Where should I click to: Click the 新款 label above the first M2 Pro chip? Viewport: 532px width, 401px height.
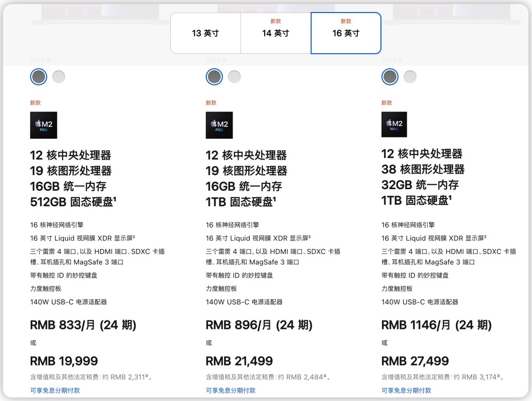(34, 102)
